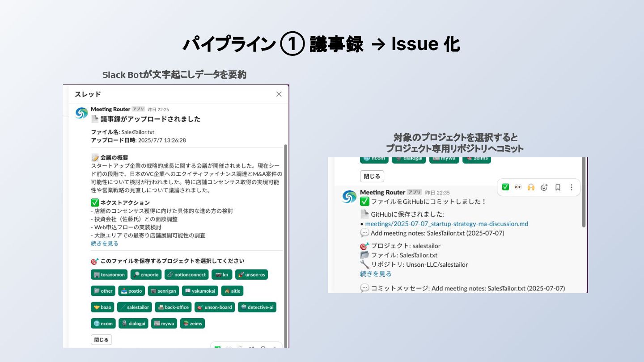
Task: Select the kn project button
Action: tap(222, 274)
